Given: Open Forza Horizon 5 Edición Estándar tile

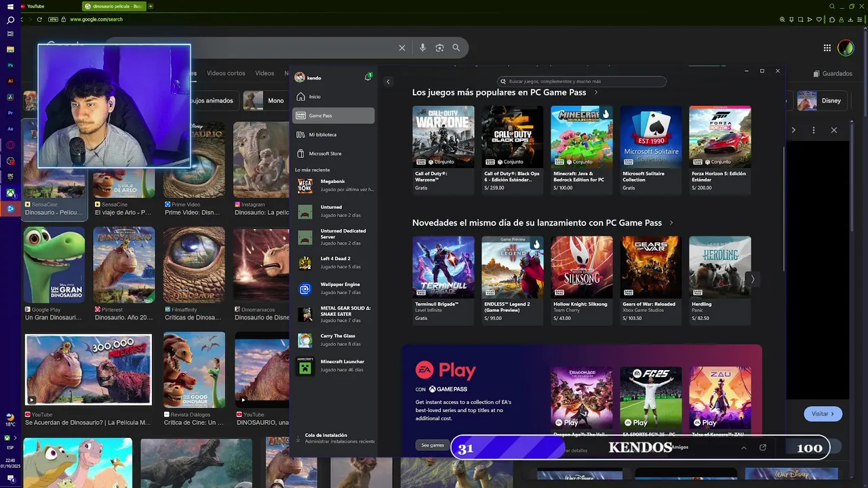Looking at the screenshot, I should pyautogui.click(x=720, y=149).
